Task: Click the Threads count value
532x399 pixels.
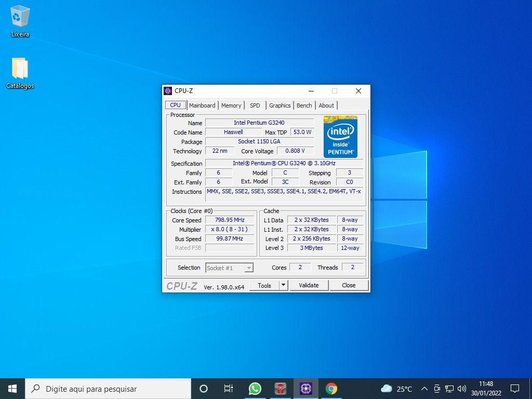Action: (353, 268)
